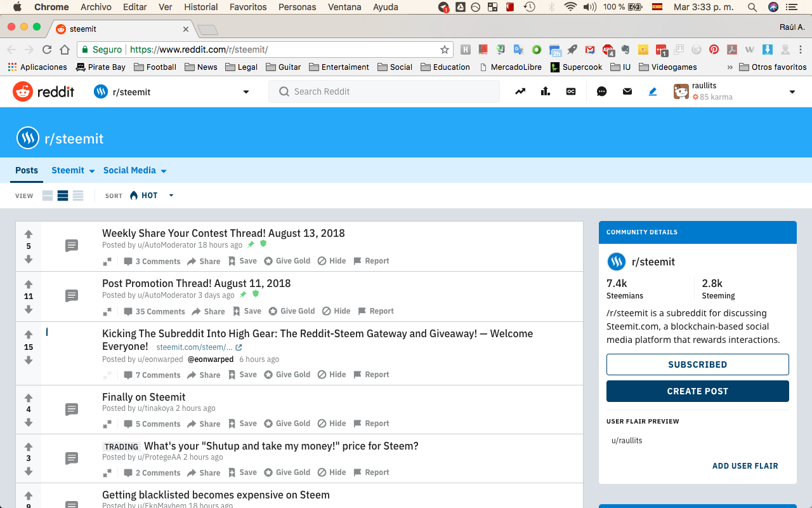This screenshot has width=812, height=508.
Task: Switch to classic view layout
Action: pos(63,196)
